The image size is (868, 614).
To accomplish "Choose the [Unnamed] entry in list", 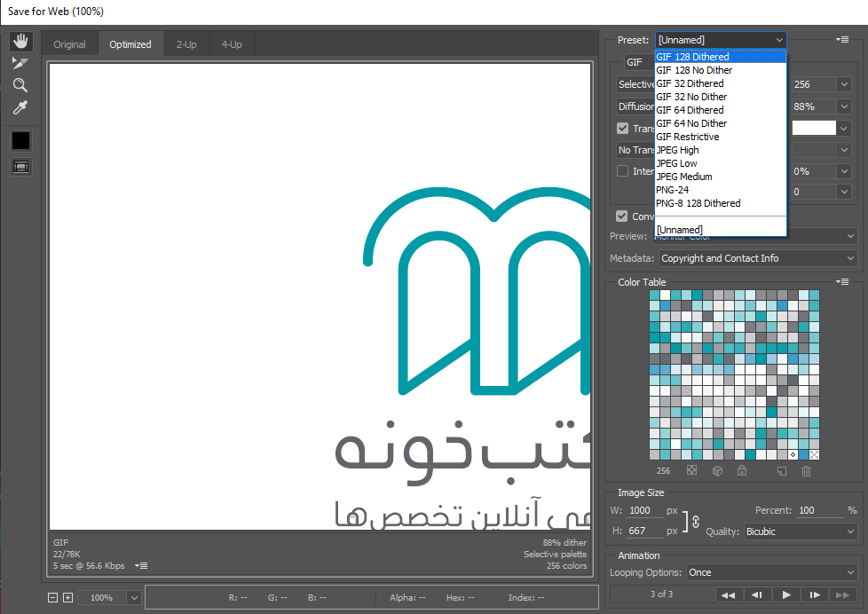I will 720,229.
